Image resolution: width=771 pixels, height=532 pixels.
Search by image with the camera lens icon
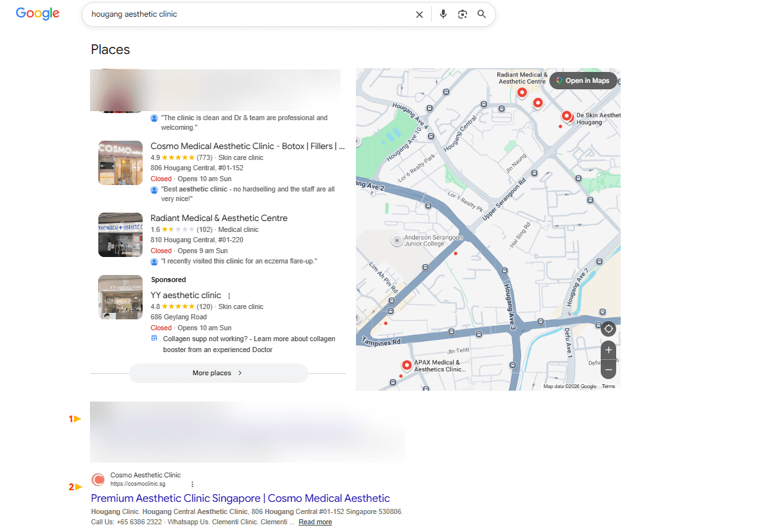[462, 14]
